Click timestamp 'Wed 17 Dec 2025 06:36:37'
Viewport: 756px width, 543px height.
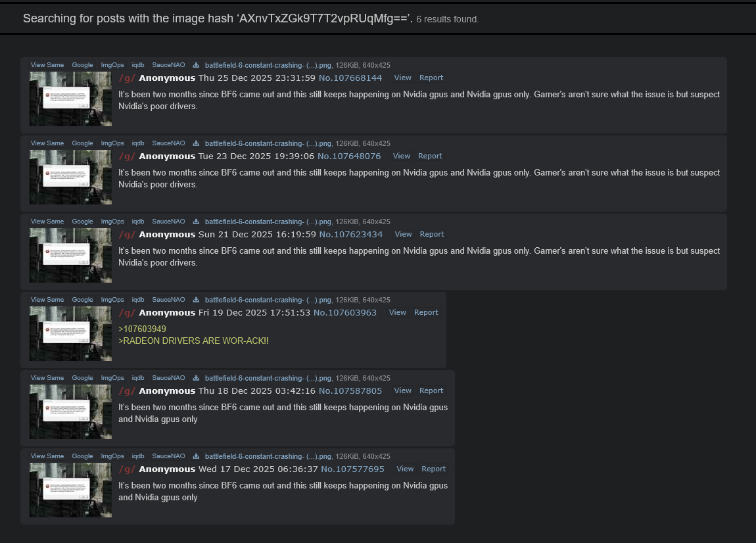[x=258, y=469]
